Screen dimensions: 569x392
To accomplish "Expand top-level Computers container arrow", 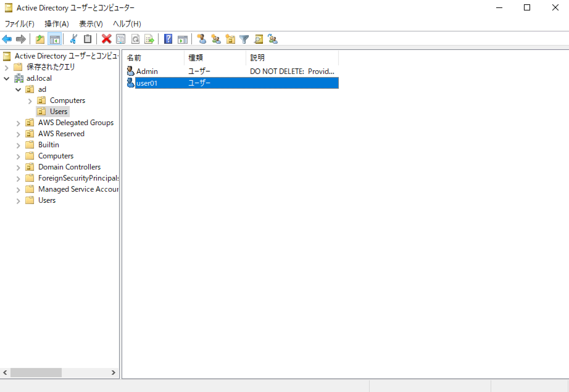I will pyautogui.click(x=18, y=157).
